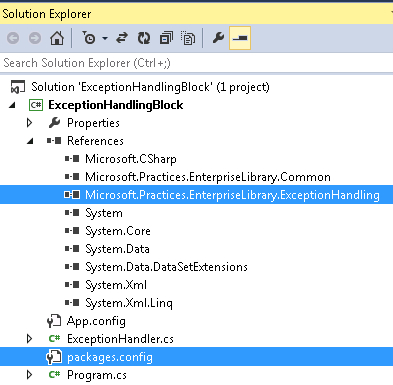Click the References node icon

click(54, 141)
